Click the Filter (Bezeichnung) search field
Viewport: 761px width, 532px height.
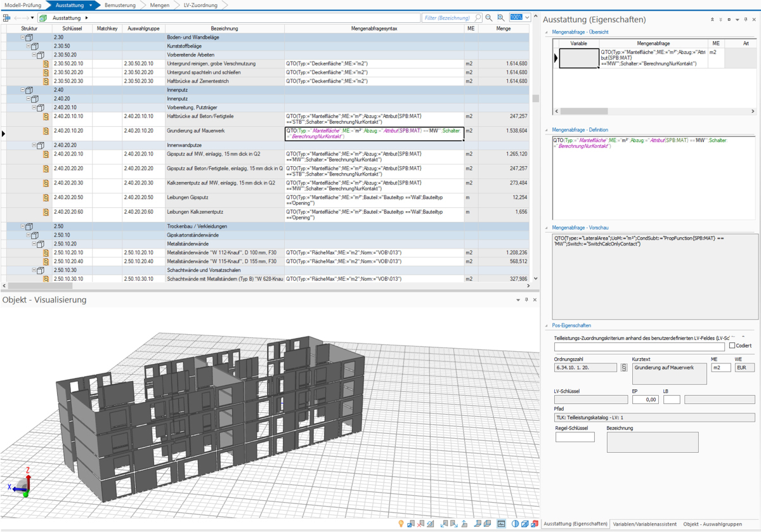click(x=447, y=18)
